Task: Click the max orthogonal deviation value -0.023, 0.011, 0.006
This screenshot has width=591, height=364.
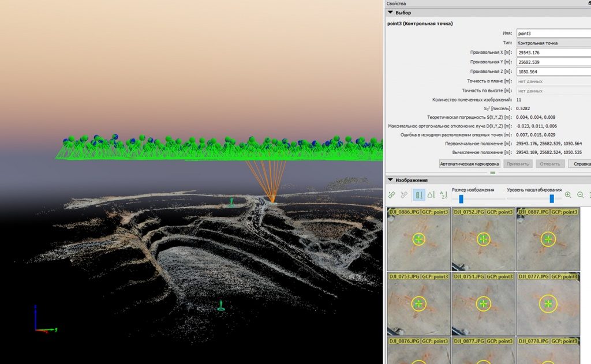Action: 536,126
